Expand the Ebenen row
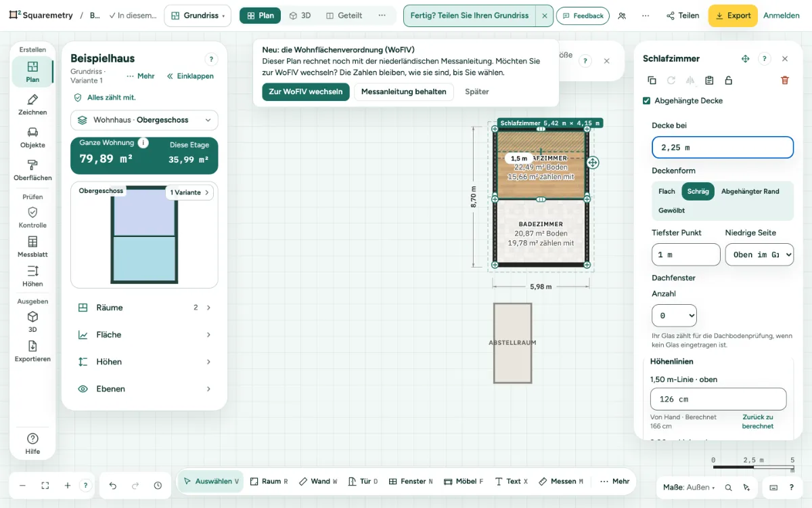Image resolution: width=812 pixels, height=508 pixels. [144, 389]
